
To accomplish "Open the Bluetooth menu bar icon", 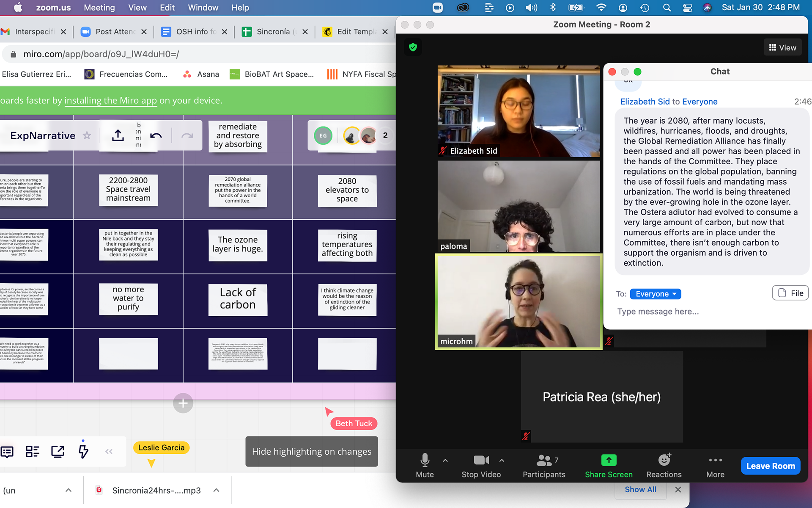I will (x=553, y=8).
